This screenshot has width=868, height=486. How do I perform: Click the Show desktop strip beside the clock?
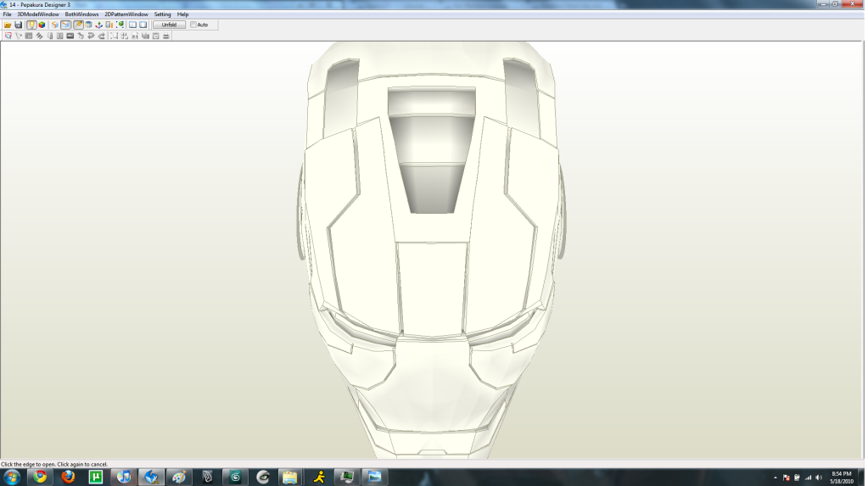pos(861,478)
